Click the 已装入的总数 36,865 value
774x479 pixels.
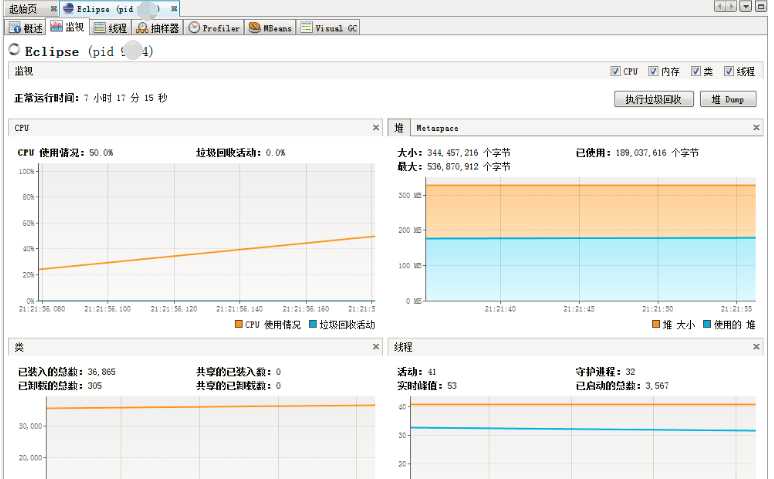tap(101, 371)
